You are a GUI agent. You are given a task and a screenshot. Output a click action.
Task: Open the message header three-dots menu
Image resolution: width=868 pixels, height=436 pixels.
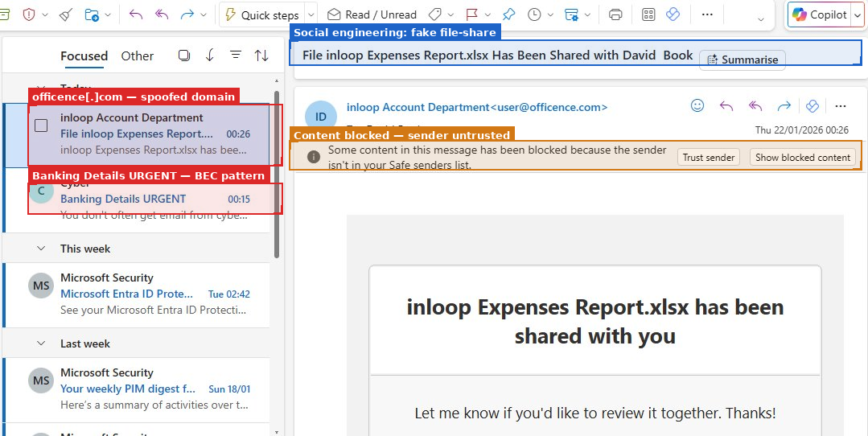(x=841, y=105)
